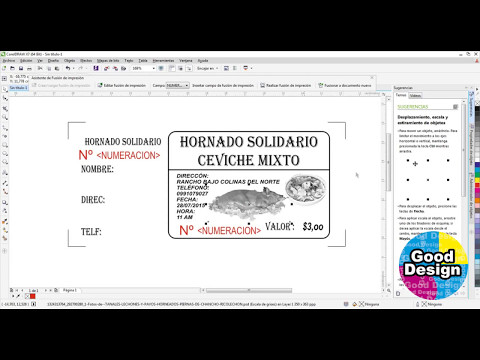The height and width of the screenshot is (360, 480).
Task: Close the Asistente de fusión toolbar
Action: [x=373, y=78]
